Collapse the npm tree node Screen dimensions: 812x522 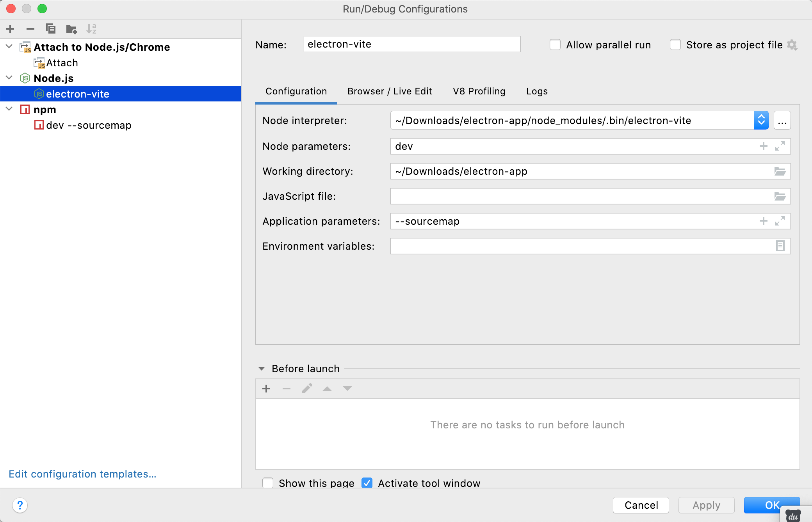(x=9, y=109)
